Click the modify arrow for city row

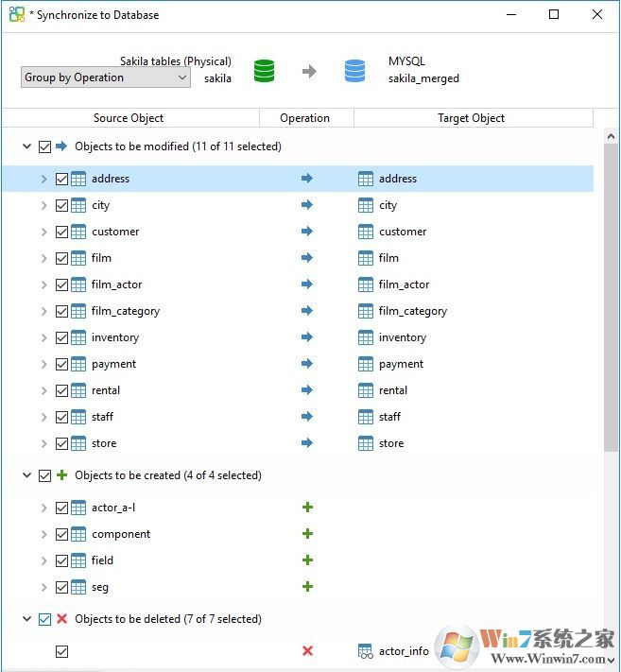tap(307, 205)
